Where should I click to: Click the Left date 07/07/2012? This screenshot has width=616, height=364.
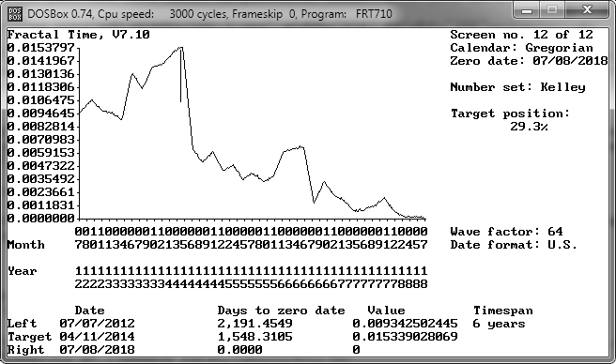pos(97,324)
